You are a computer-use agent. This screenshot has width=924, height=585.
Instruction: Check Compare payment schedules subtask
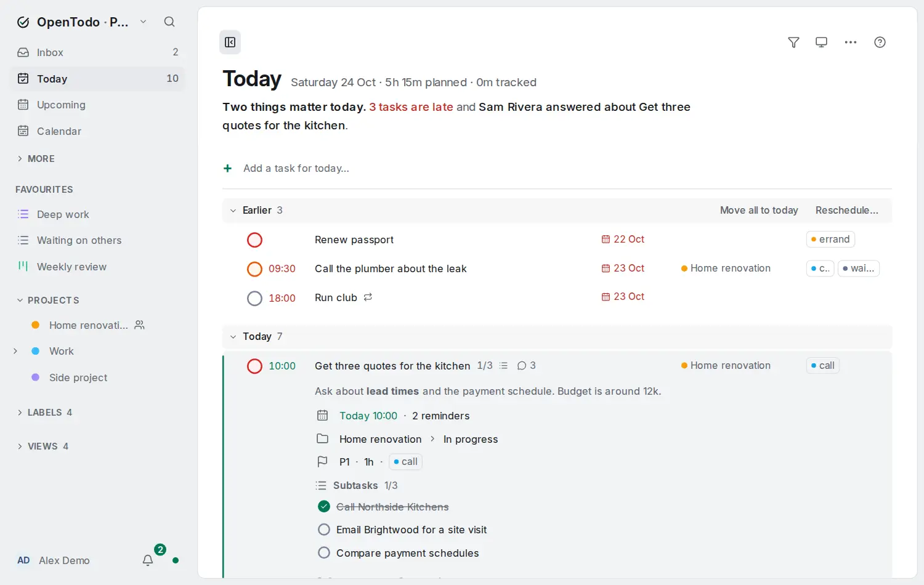click(x=324, y=553)
